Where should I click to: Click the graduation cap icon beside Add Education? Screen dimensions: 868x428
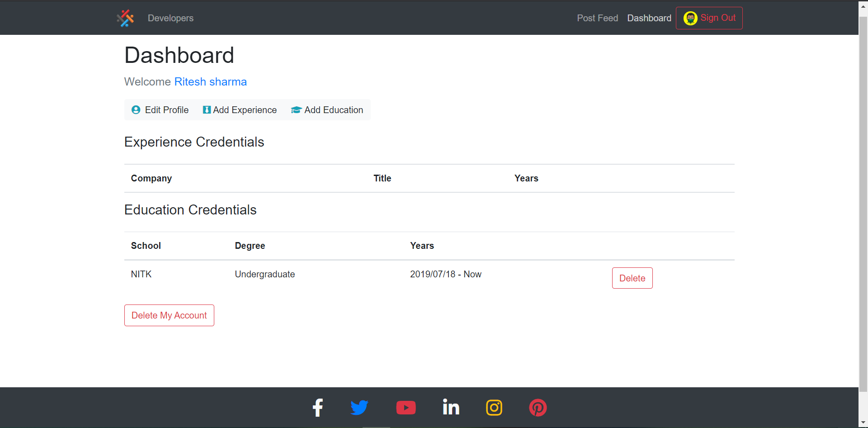[x=296, y=109]
